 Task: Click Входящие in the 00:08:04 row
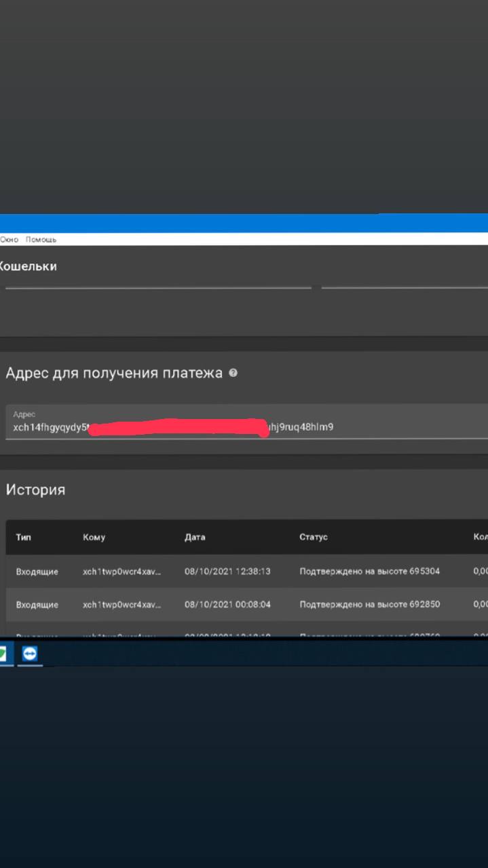[x=37, y=604]
